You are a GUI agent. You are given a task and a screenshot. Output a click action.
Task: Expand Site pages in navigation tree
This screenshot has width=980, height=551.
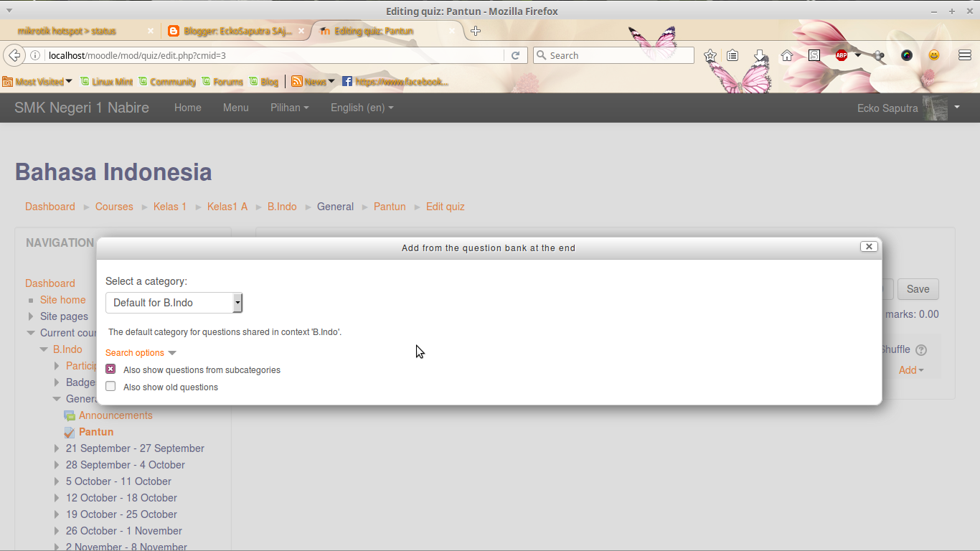tap(31, 316)
